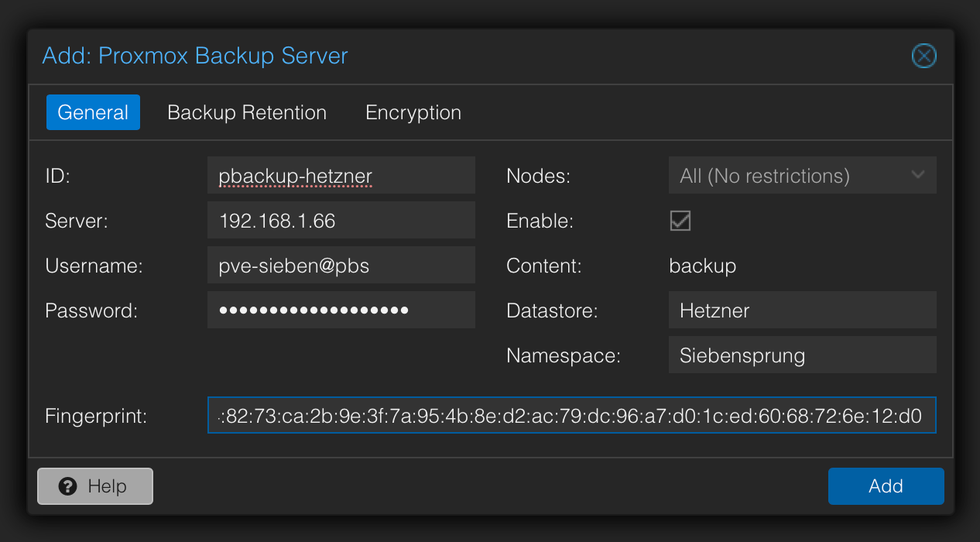This screenshot has width=980, height=542.
Task: Click the Server field 192.168.1.66
Action: (x=341, y=220)
